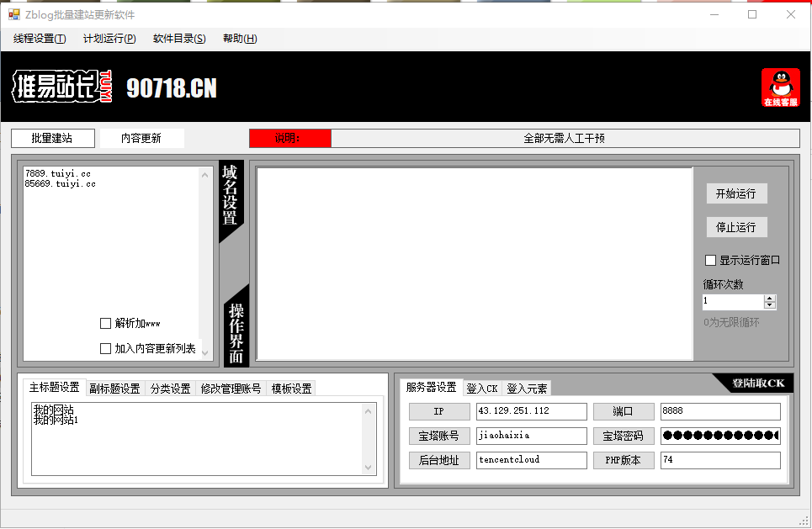Screen dimensions: 812x529
Task: Click the 推易站长 logo banner
Action: click(62, 87)
